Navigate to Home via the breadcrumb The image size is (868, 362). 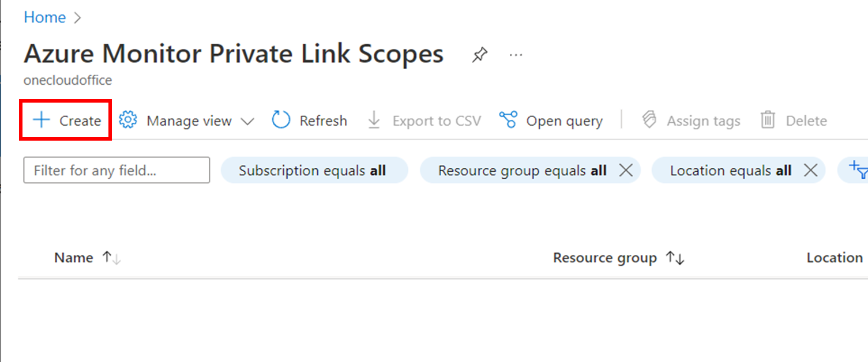(x=44, y=17)
